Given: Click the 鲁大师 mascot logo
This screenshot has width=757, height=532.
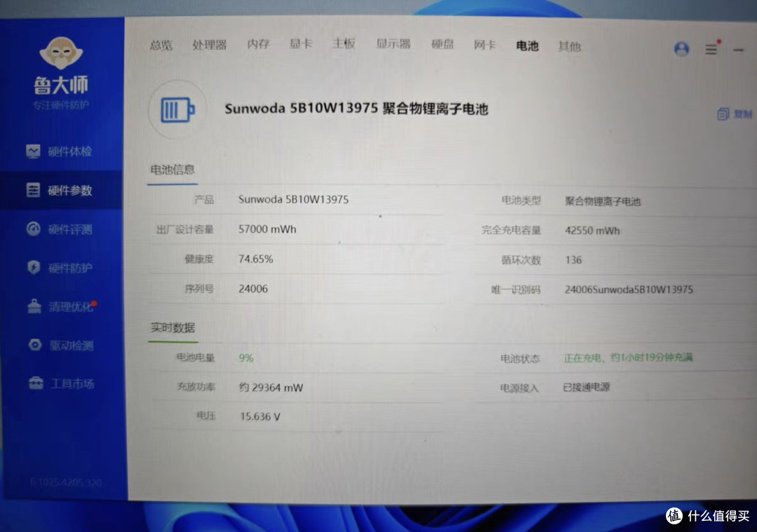Looking at the screenshot, I should [61, 53].
